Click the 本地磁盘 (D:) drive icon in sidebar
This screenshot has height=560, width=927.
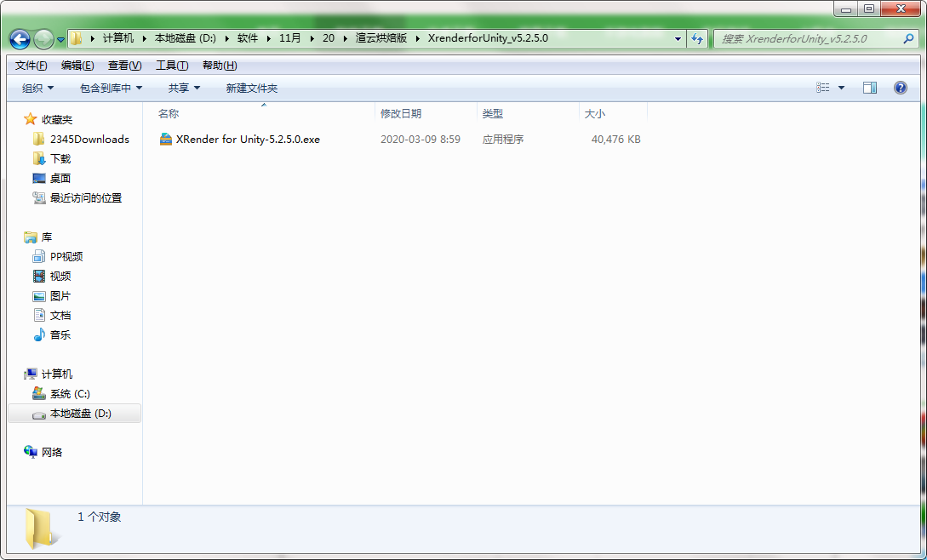pyautogui.click(x=39, y=414)
